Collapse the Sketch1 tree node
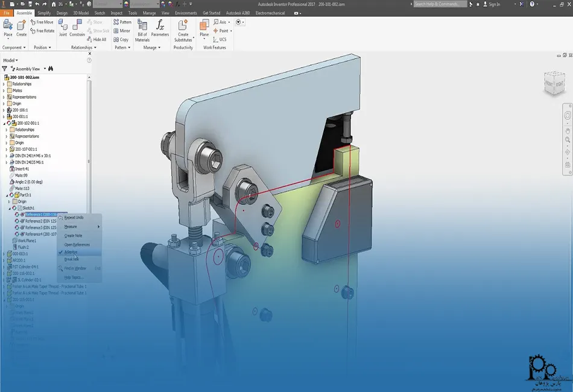Image resolution: width=573 pixels, height=392 pixels. [x=9, y=208]
